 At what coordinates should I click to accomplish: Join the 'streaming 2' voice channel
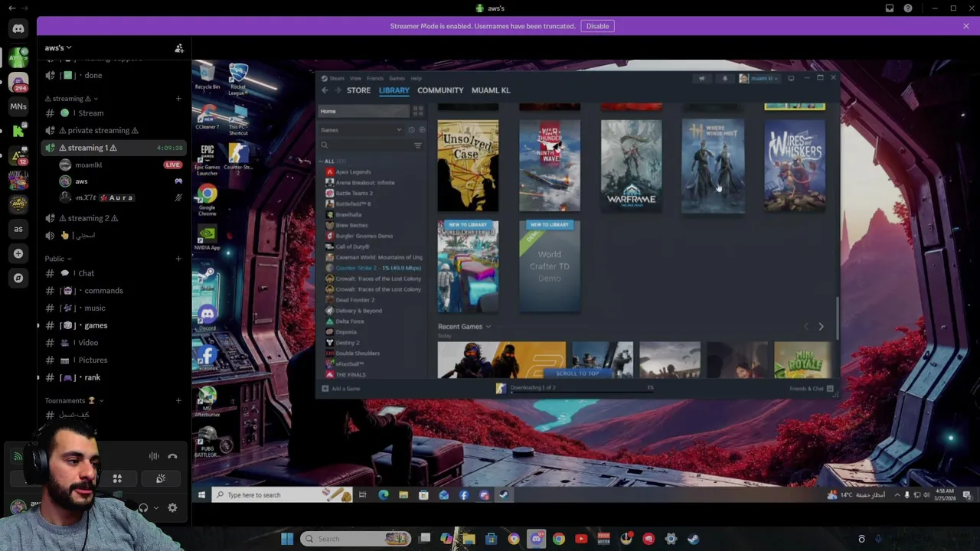(89, 218)
